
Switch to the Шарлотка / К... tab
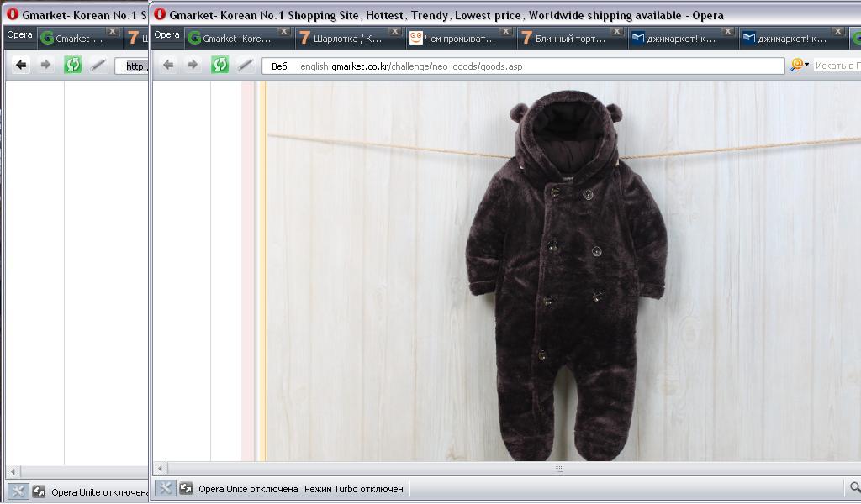[349, 39]
